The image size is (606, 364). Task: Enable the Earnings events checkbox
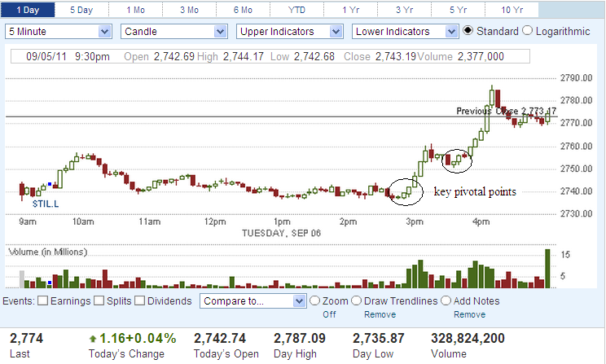(42, 300)
